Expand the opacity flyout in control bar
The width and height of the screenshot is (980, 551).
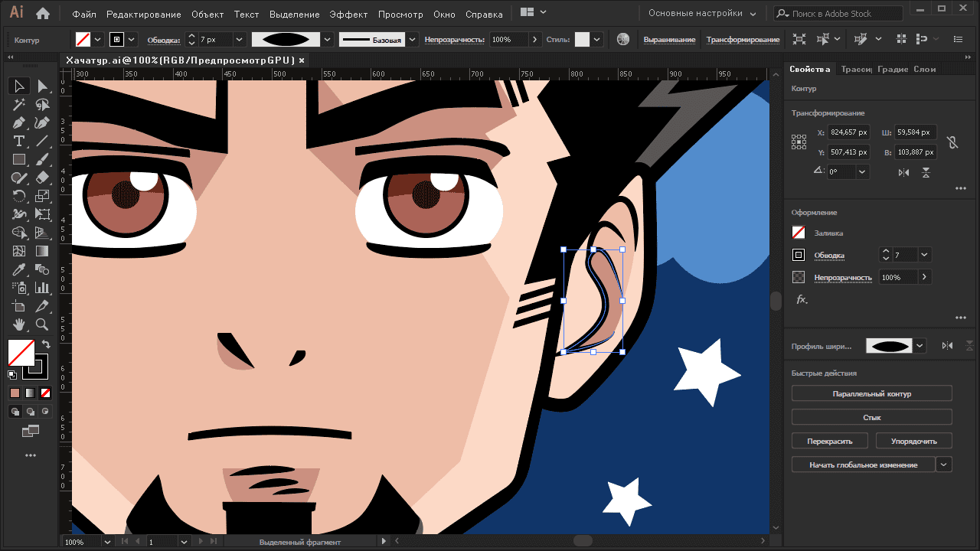coord(534,39)
